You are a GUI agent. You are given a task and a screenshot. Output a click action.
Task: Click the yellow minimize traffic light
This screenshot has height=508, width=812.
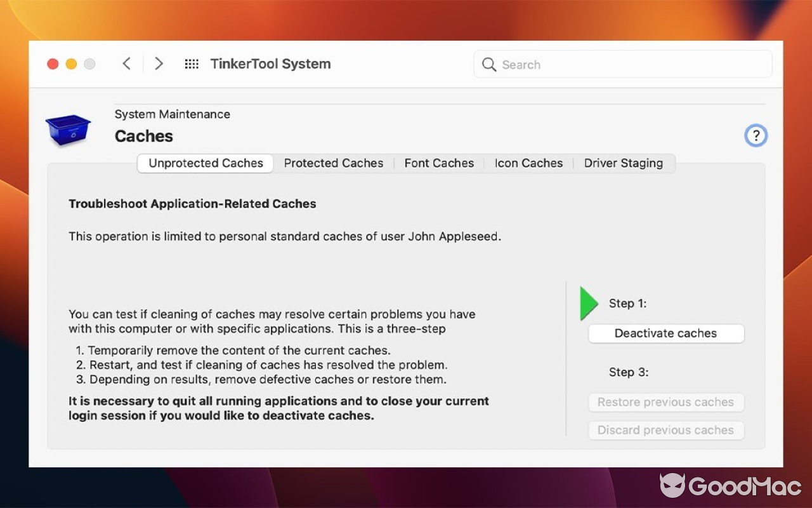coord(71,63)
